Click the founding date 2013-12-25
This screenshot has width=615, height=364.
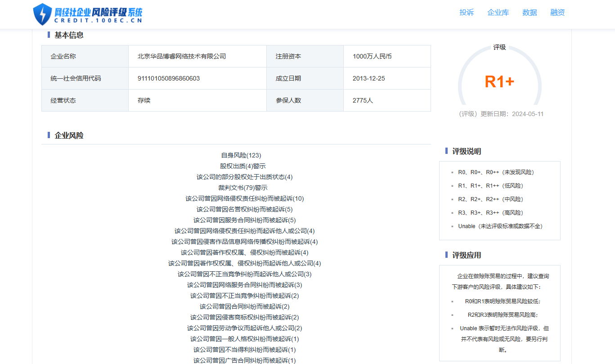coord(369,78)
